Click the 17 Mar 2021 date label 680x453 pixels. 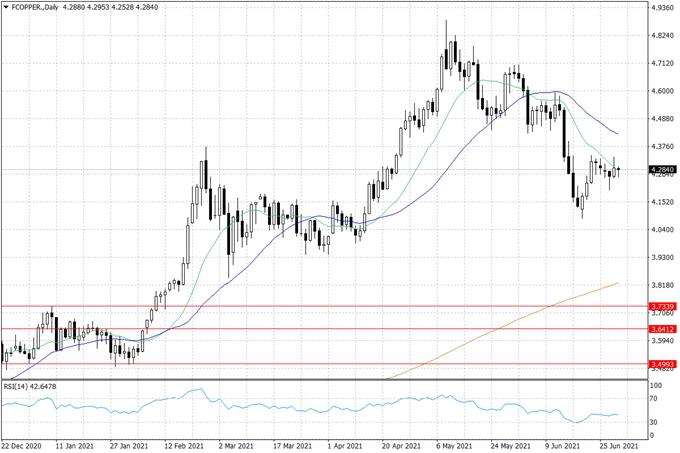pos(293,446)
